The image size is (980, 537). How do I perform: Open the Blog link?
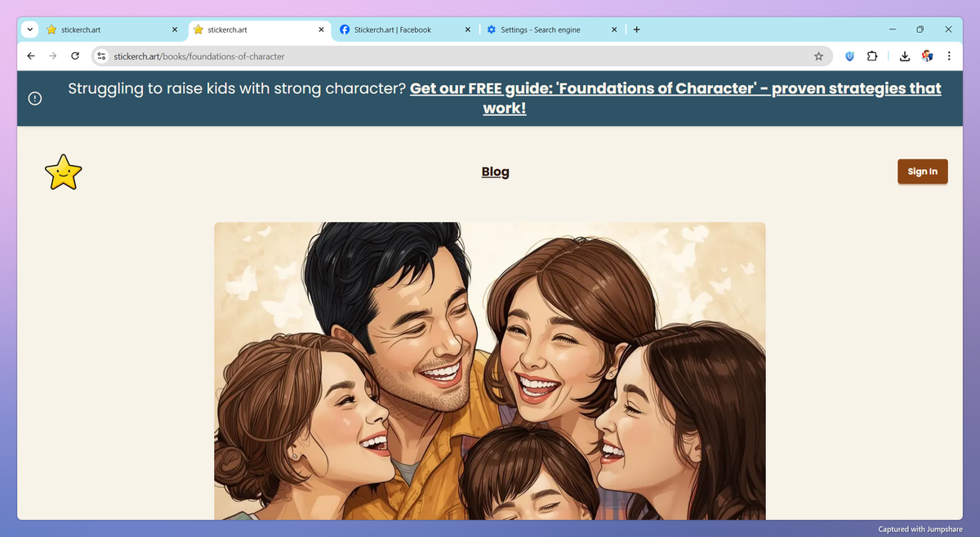pyautogui.click(x=496, y=172)
